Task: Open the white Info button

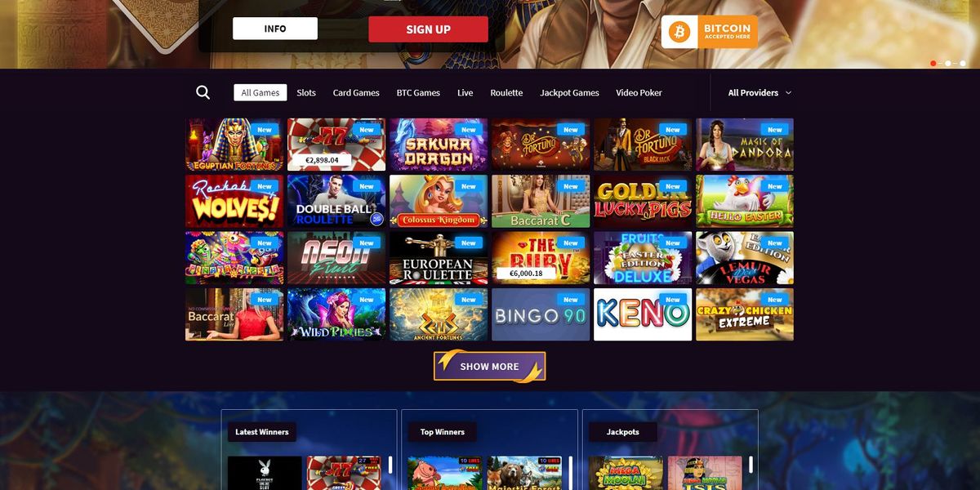Action: 275,29
